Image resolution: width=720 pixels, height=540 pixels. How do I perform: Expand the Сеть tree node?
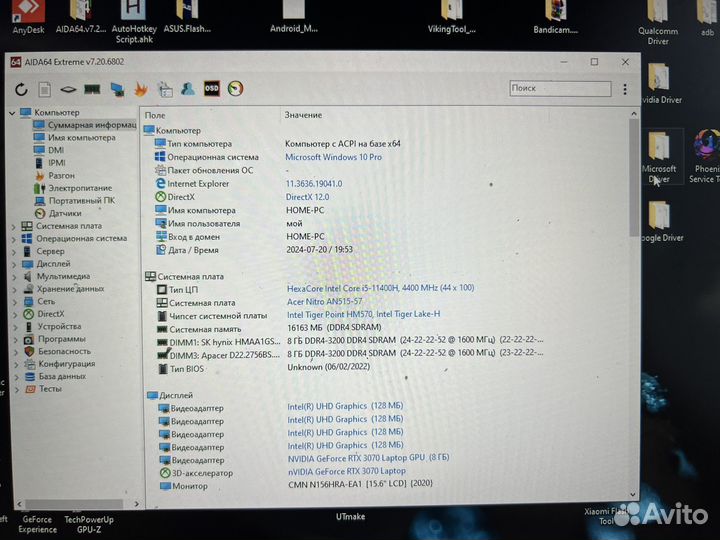coord(15,302)
